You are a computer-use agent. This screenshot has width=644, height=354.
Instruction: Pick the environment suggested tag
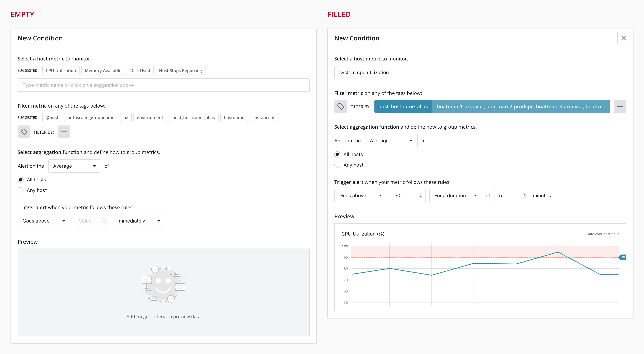click(150, 118)
